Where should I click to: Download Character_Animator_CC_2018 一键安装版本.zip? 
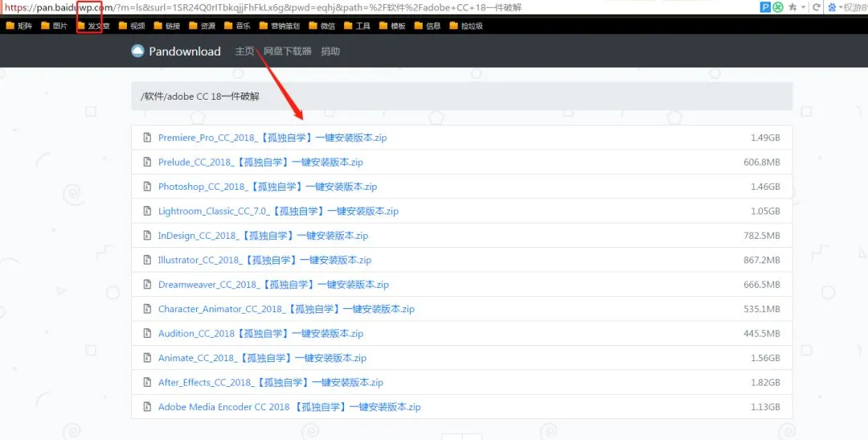(286, 309)
